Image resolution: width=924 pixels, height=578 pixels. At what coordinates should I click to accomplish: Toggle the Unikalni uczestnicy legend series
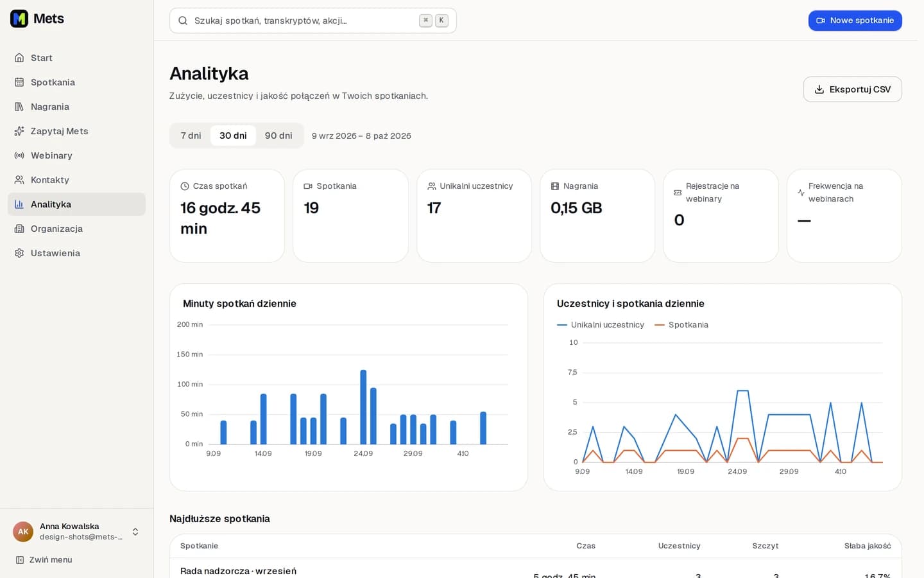[601, 325]
